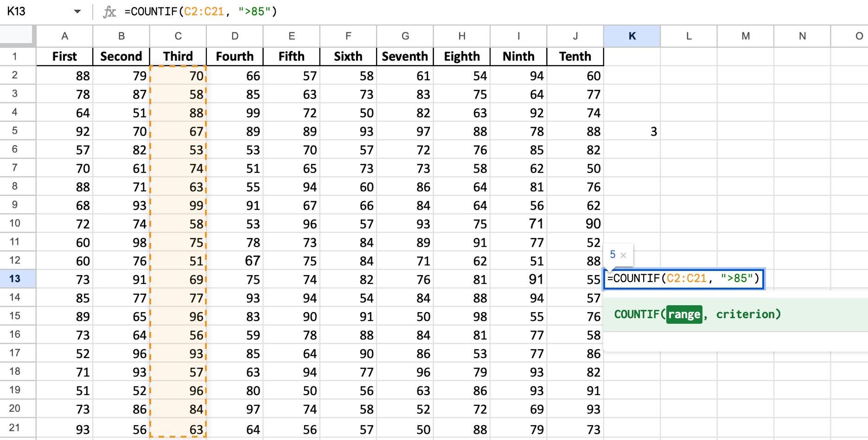868x440 pixels.
Task: Click the 'Seventh' header cell
Action: click(405, 57)
